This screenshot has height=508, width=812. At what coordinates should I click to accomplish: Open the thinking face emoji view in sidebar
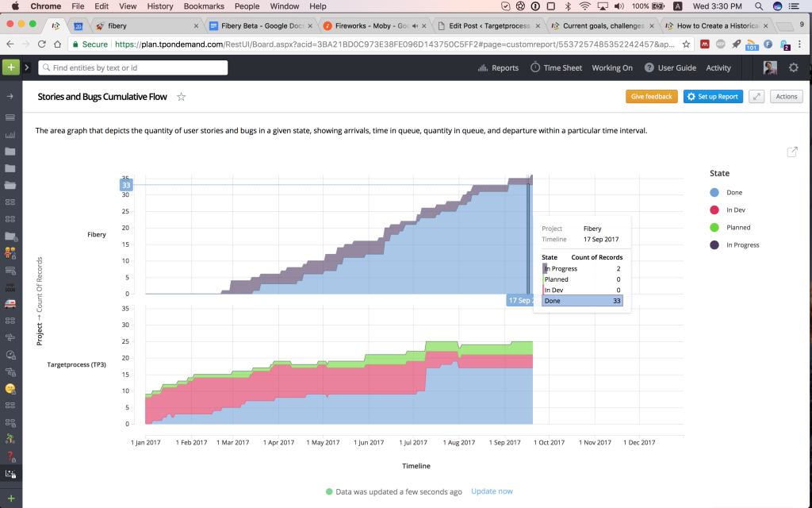click(x=10, y=389)
